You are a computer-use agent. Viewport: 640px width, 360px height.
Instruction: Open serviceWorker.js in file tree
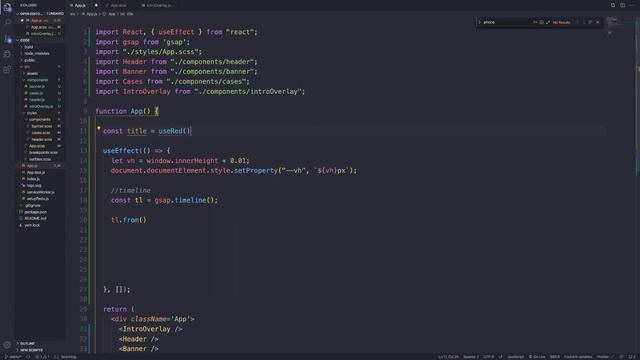pyautogui.click(x=40, y=192)
